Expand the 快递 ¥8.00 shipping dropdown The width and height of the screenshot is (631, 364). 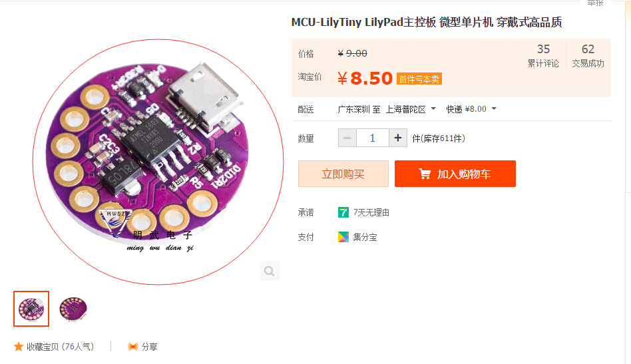471,109
